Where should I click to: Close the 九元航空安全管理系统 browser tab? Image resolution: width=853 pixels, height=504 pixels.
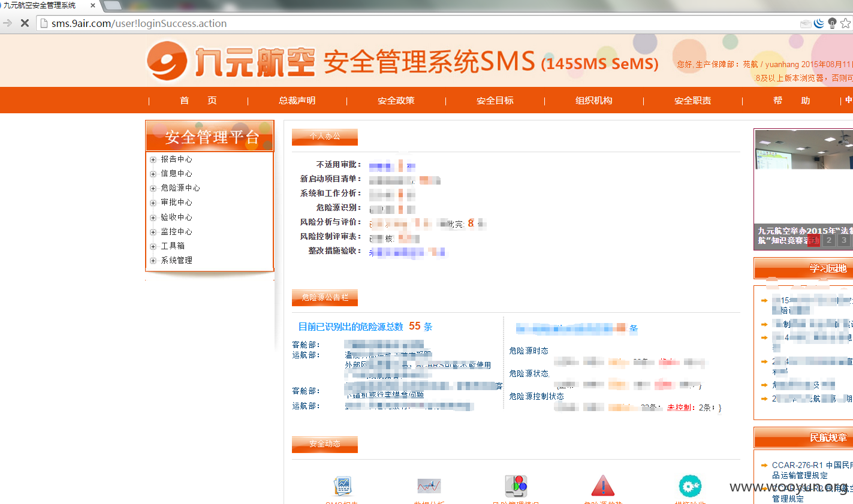click(93, 5)
